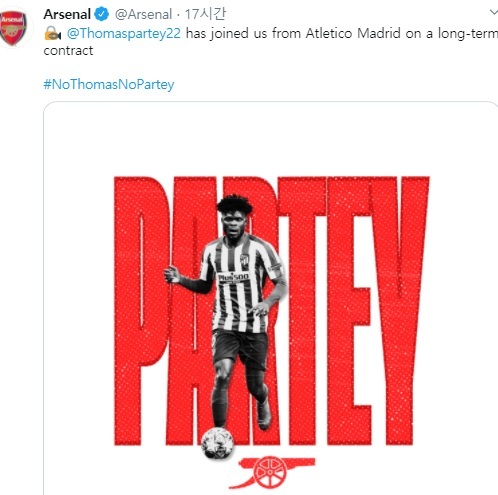This screenshot has height=495, width=498.
Task: Click the word contract in the tweet
Action: pyautogui.click(x=68, y=51)
